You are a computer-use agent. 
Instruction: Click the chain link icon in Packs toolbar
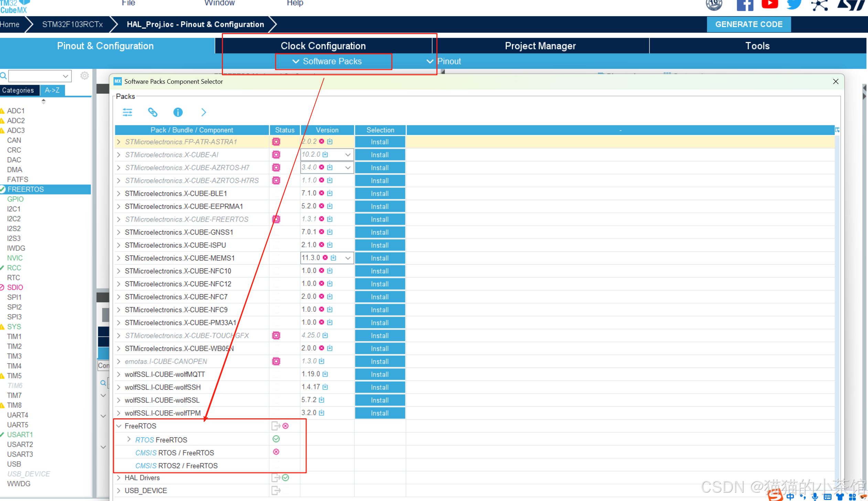coord(152,112)
